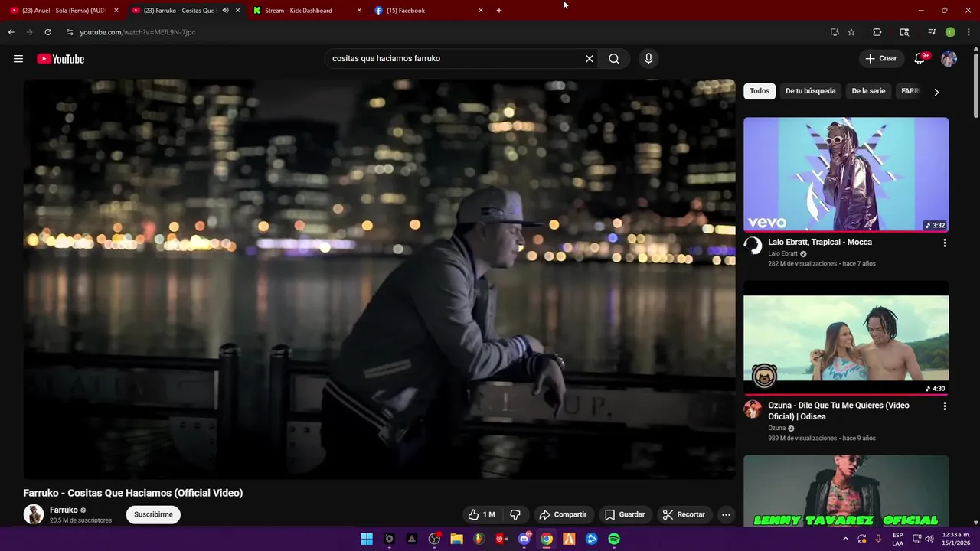Open File Explorer from the taskbar
980x551 pixels.
click(x=456, y=539)
